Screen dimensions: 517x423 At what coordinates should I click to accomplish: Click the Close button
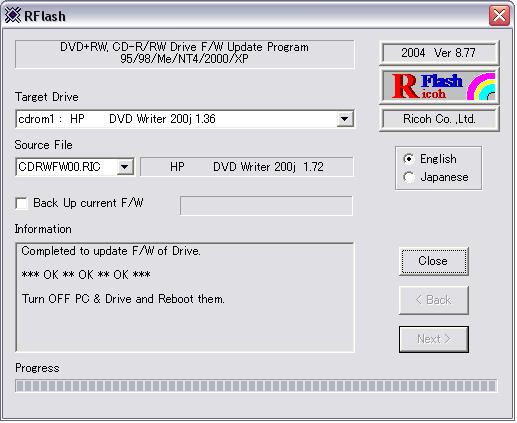(x=433, y=261)
